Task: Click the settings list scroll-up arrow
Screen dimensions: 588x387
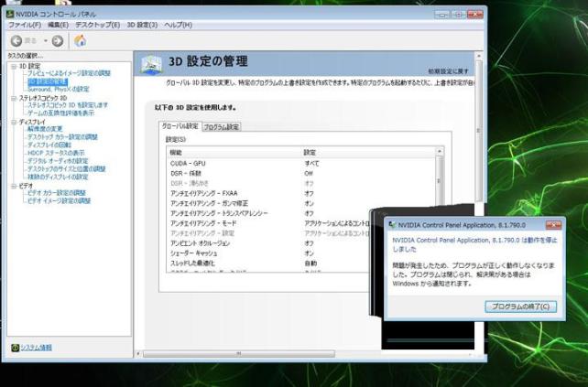Action: [x=440, y=151]
